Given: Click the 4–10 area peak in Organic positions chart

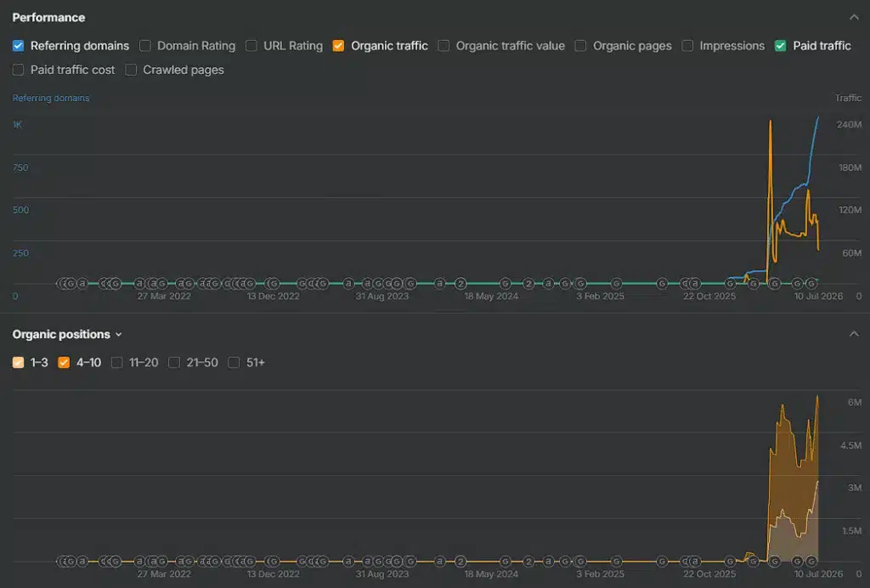Looking at the screenshot, I should coord(817,396).
